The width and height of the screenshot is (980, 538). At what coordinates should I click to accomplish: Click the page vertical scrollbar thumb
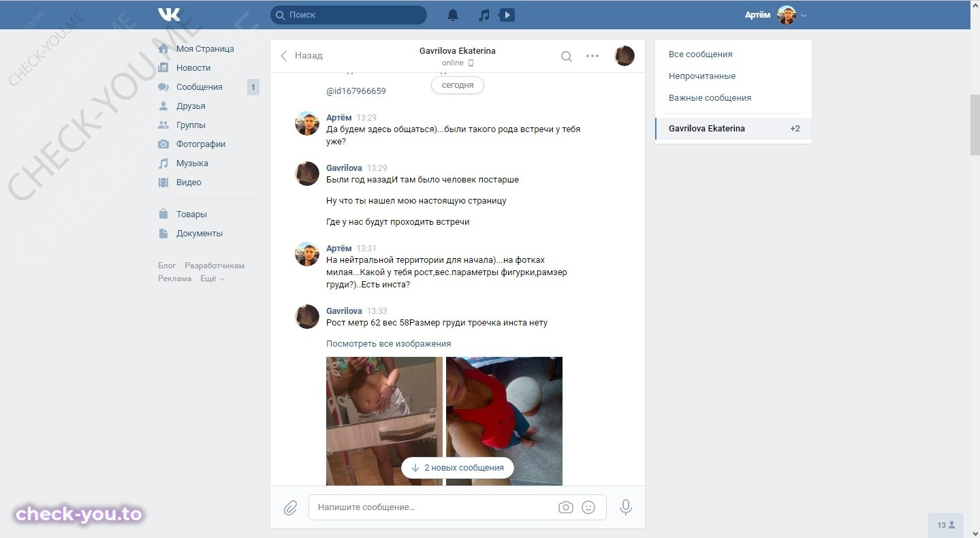(x=975, y=125)
